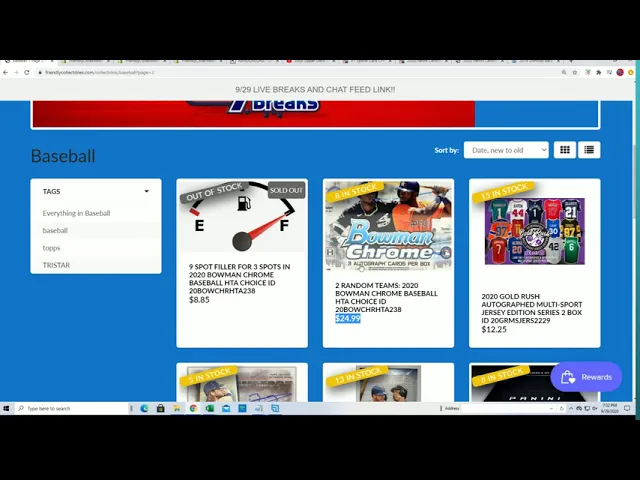
Task: Open the Chrome profile avatar
Action: tap(620, 72)
